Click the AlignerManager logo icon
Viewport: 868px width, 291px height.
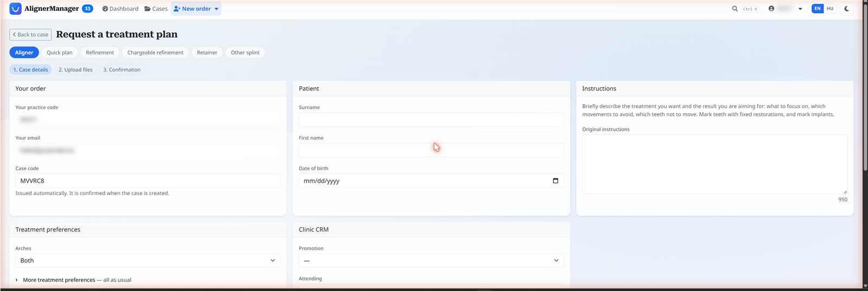tap(15, 9)
